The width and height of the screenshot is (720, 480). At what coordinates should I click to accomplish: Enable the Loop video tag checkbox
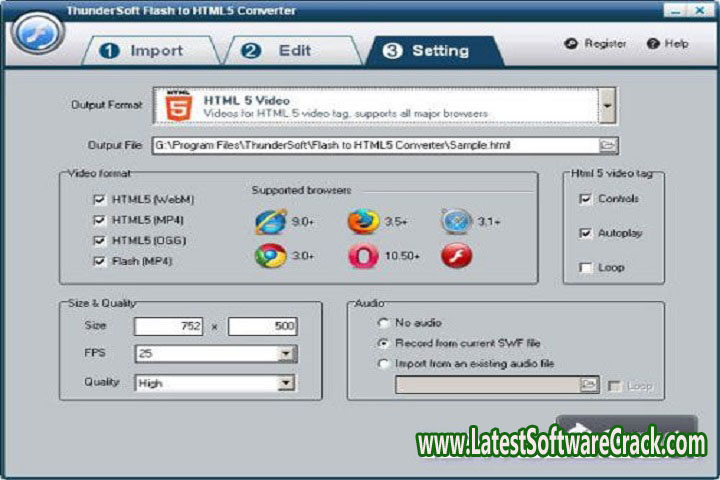pos(585,268)
